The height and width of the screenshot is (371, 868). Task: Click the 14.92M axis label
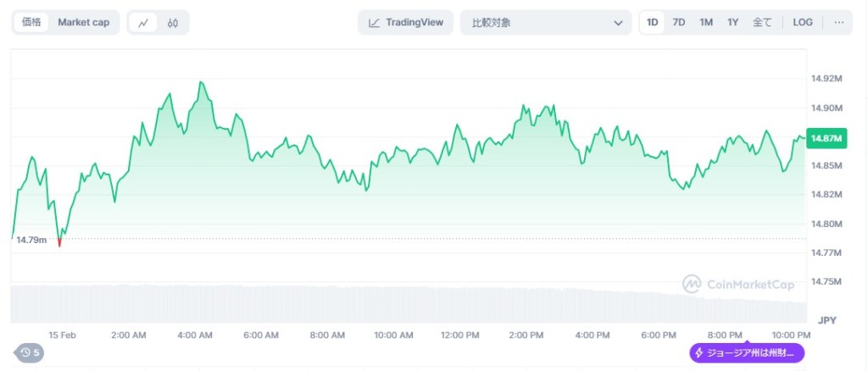pos(826,79)
